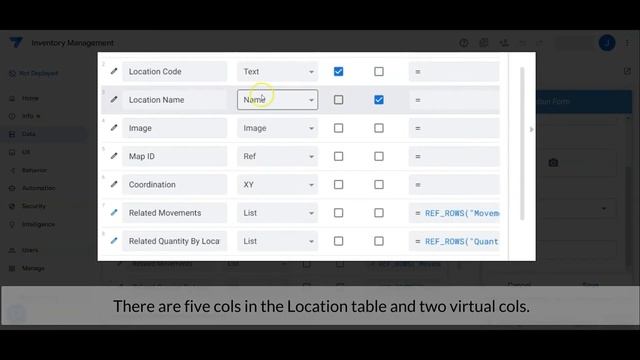
Task: Click the Inventory Management app title
Action: [x=73, y=43]
